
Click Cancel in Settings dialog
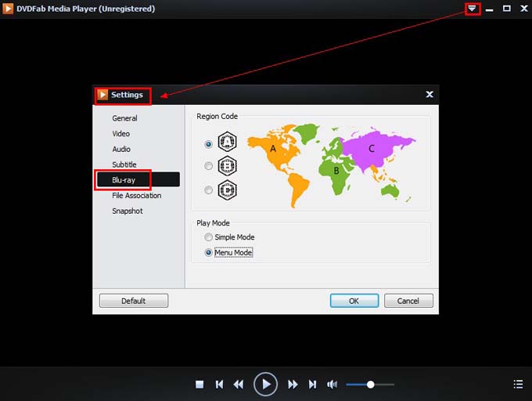tap(408, 301)
